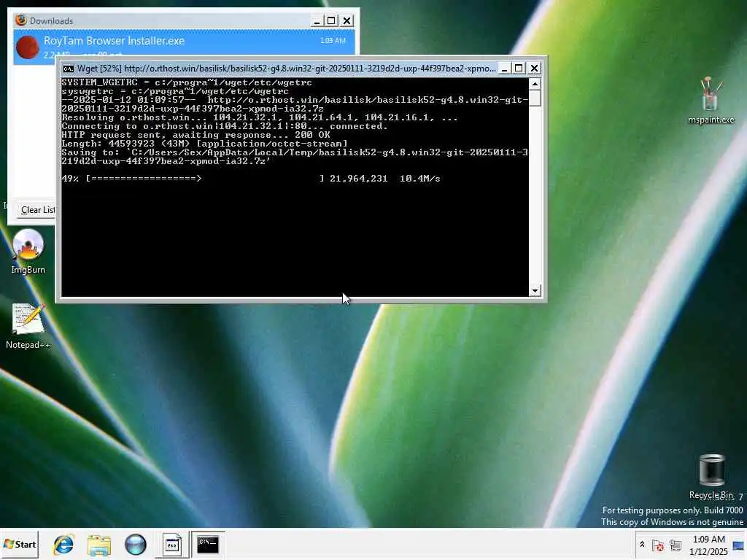Open the clock showing 1:09 AM
Viewport: 747px width, 560px height.
tap(708, 545)
